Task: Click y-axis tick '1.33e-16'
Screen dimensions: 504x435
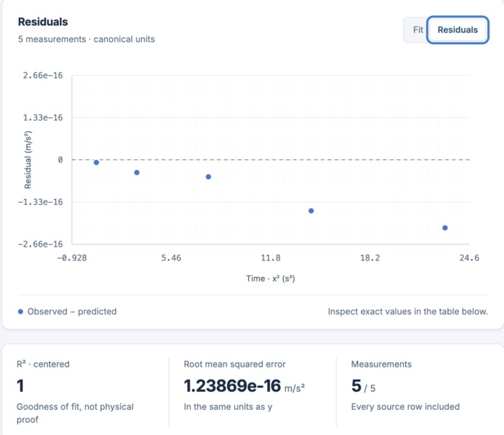Action: click(x=43, y=118)
